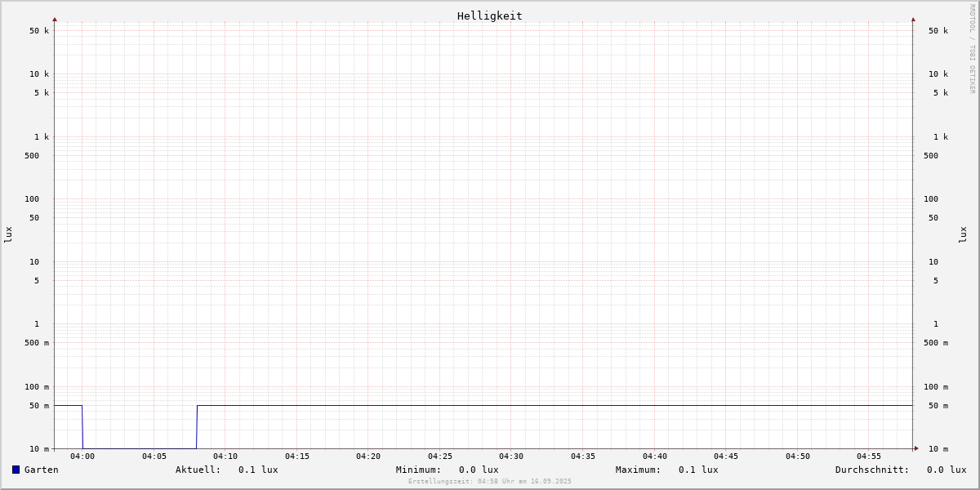The image size is (980, 490).
Task: Click the Durchschnitt 0.0 lux value
Action: [946, 470]
